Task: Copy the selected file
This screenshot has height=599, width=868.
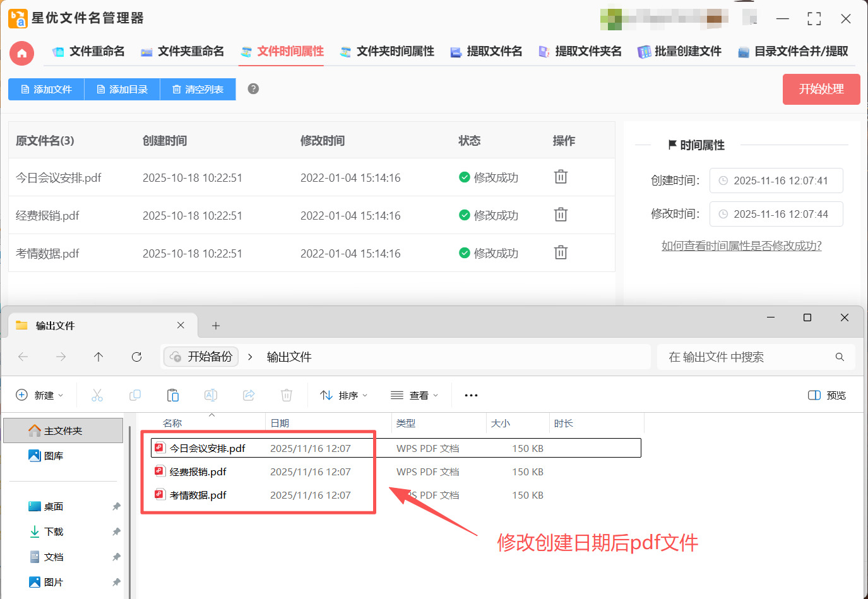Action: coord(135,395)
